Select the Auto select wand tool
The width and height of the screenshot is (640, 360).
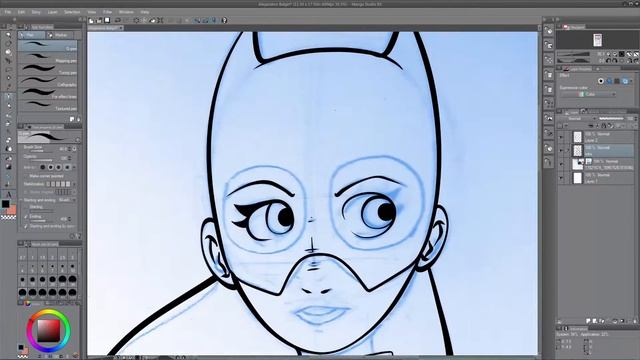coord(8,78)
